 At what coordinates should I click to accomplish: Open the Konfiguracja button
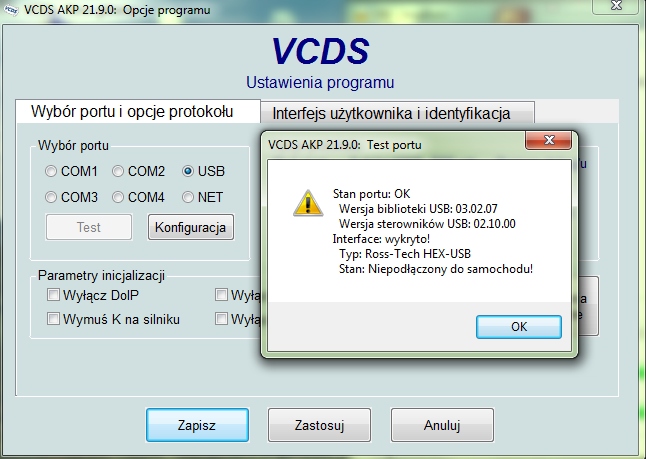coord(191,227)
